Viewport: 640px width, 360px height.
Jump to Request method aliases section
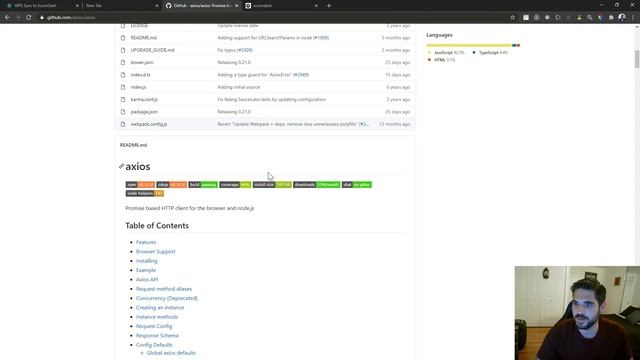[x=164, y=289]
